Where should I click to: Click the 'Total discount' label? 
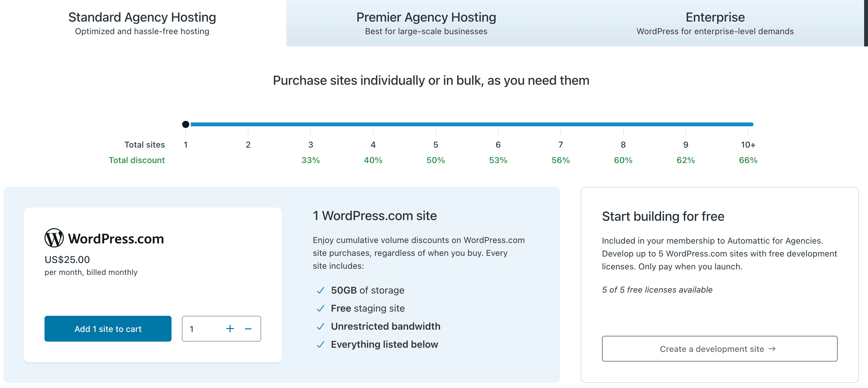point(136,160)
